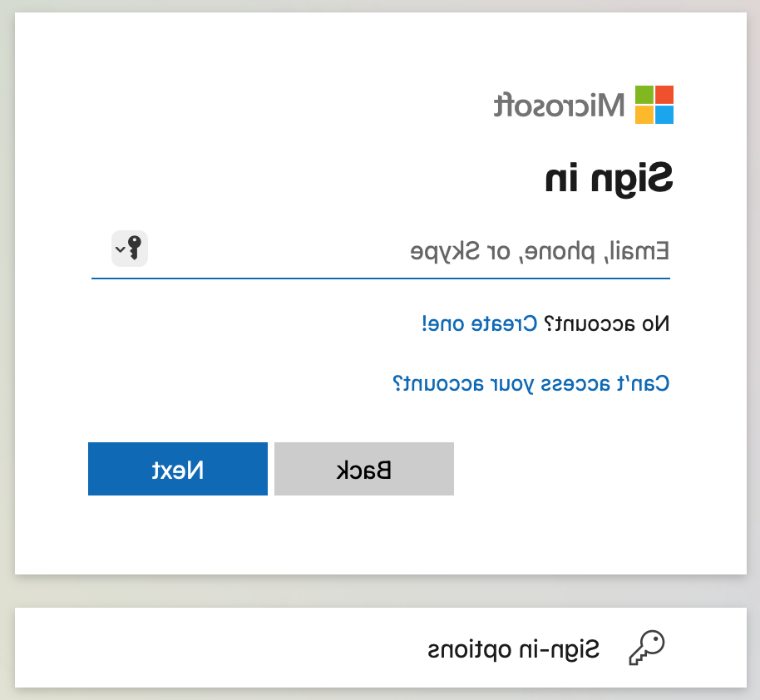Follow the Create one! link

(x=479, y=323)
